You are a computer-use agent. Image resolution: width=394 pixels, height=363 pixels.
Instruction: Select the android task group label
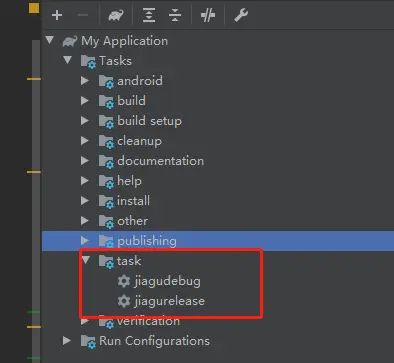tap(140, 81)
